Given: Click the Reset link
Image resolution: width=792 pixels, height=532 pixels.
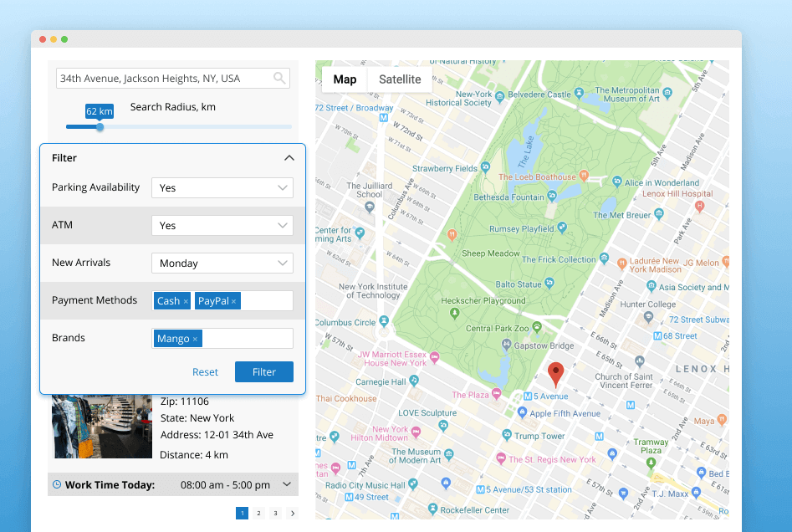Looking at the screenshot, I should click(x=205, y=372).
